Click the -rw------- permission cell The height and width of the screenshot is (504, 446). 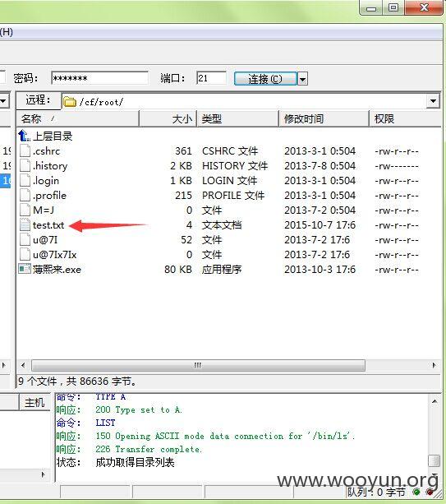tap(397, 166)
